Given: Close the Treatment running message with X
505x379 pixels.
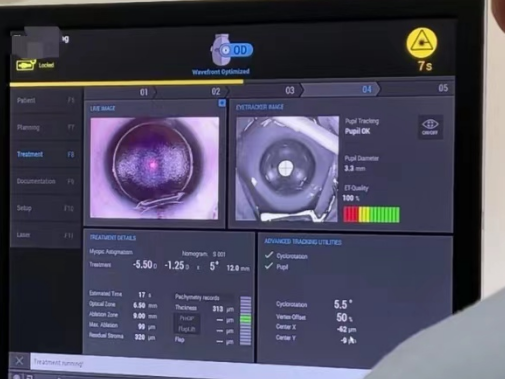Looking at the screenshot, I should point(19,360).
